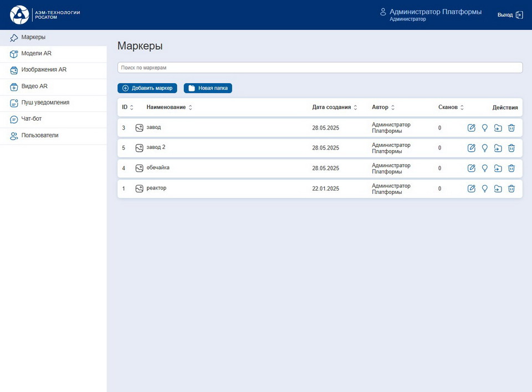Viewport: 532px width, 392px height.
Task: Click the edit icon for marker «завод»
Action: click(x=472, y=128)
